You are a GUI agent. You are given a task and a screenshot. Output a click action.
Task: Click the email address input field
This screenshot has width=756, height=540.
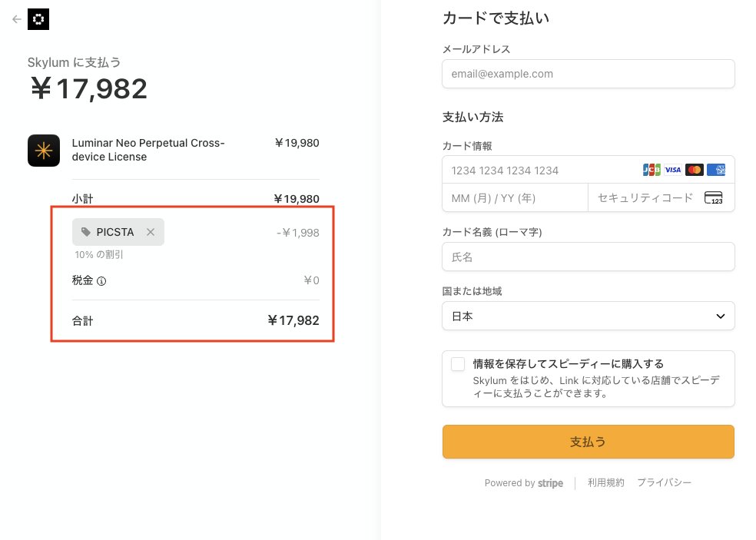point(588,74)
